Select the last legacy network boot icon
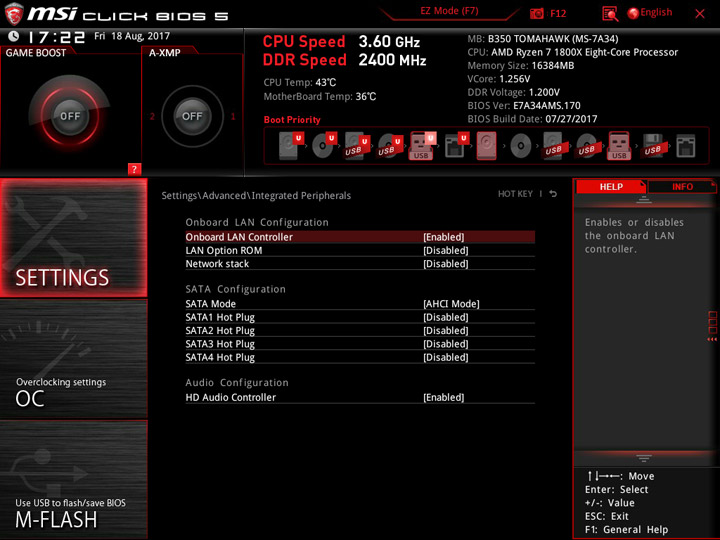Screen dimensions: 720x540 tap(686, 146)
